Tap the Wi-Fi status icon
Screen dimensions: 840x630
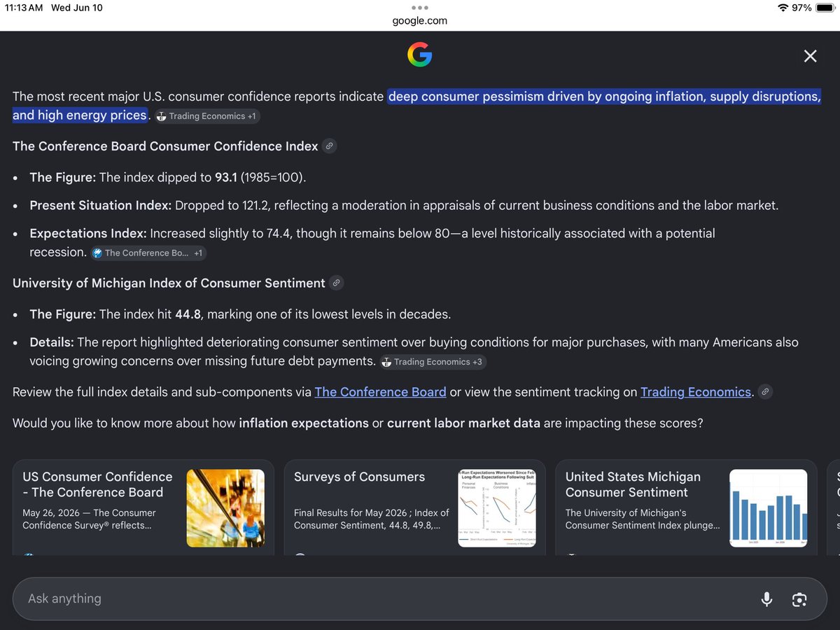[782, 8]
